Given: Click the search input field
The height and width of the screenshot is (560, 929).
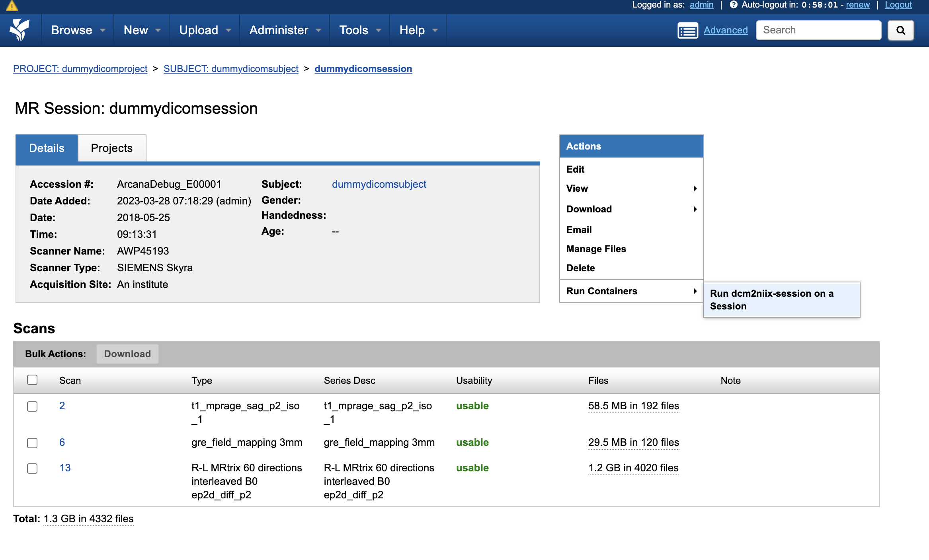Looking at the screenshot, I should (819, 30).
